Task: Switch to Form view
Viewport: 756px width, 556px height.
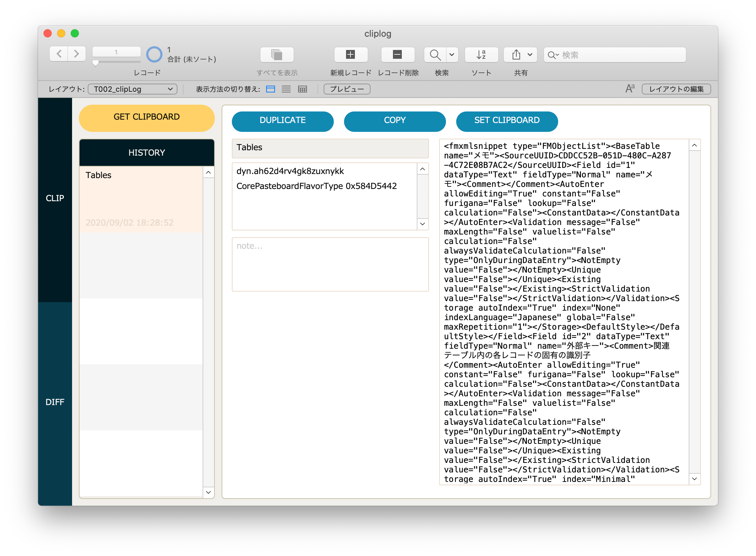Action: pos(271,89)
